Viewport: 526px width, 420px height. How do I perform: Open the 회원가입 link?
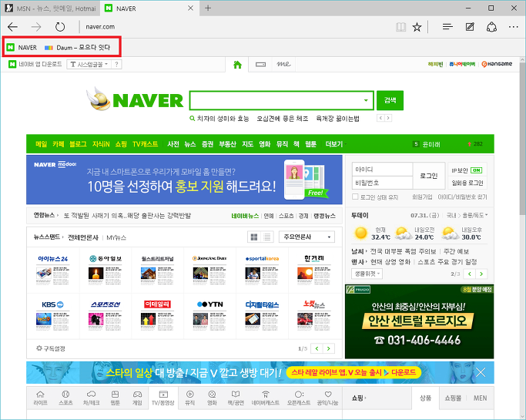[422, 197]
